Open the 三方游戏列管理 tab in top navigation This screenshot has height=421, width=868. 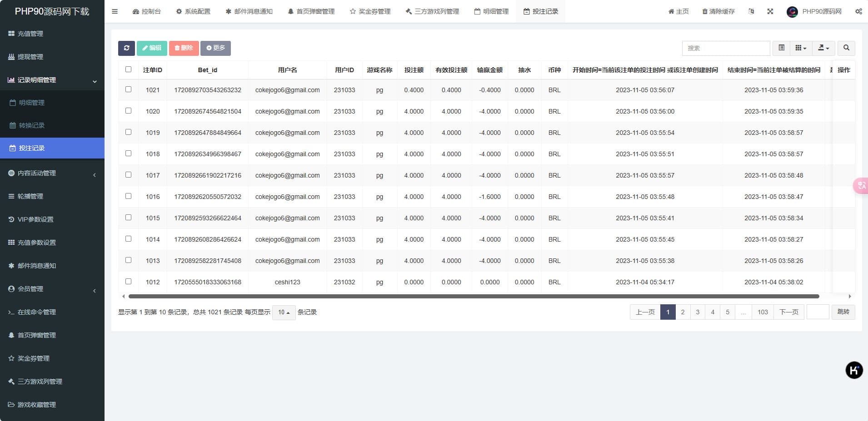432,11
